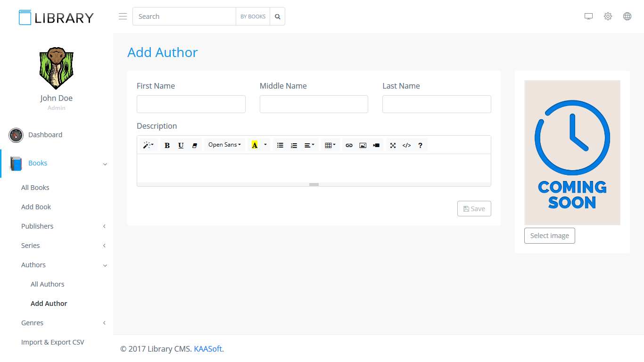
Task: Toggle the editor full screen mode
Action: click(x=393, y=145)
